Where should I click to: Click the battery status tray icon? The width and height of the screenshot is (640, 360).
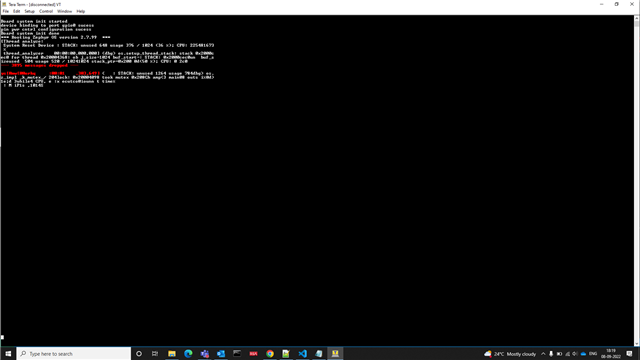[x=559, y=354]
